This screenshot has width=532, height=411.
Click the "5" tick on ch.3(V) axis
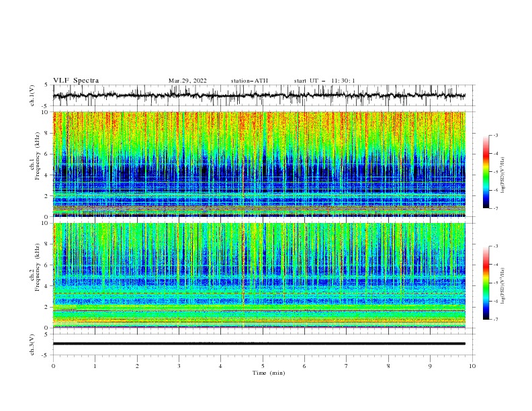(x=47, y=334)
